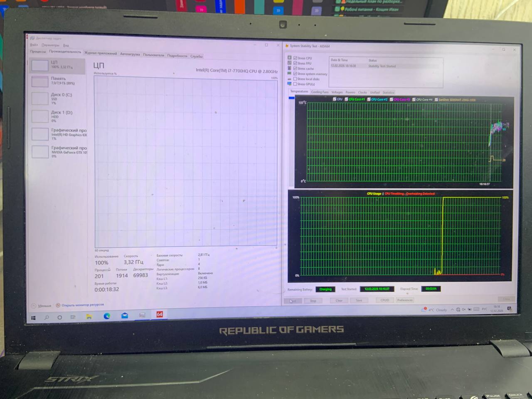This screenshot has height=399, width=532.
Task: Open AIDA64 from the taskbar
Action: [x=160, y=315]
